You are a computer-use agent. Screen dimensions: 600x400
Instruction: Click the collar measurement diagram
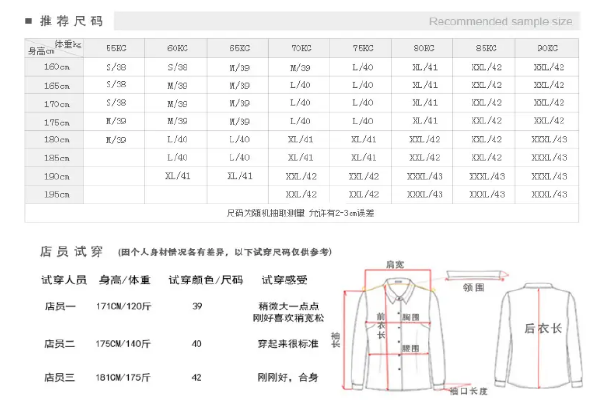click(477, 275)
